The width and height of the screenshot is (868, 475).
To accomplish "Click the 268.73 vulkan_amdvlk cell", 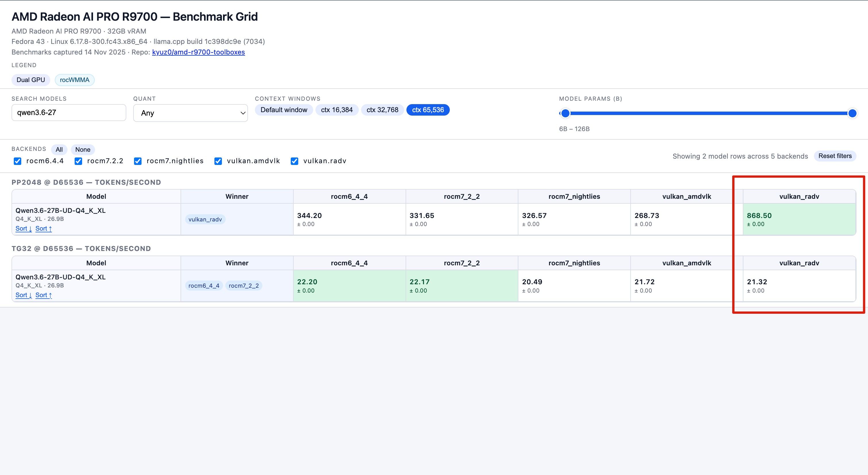I will [687, 219].
